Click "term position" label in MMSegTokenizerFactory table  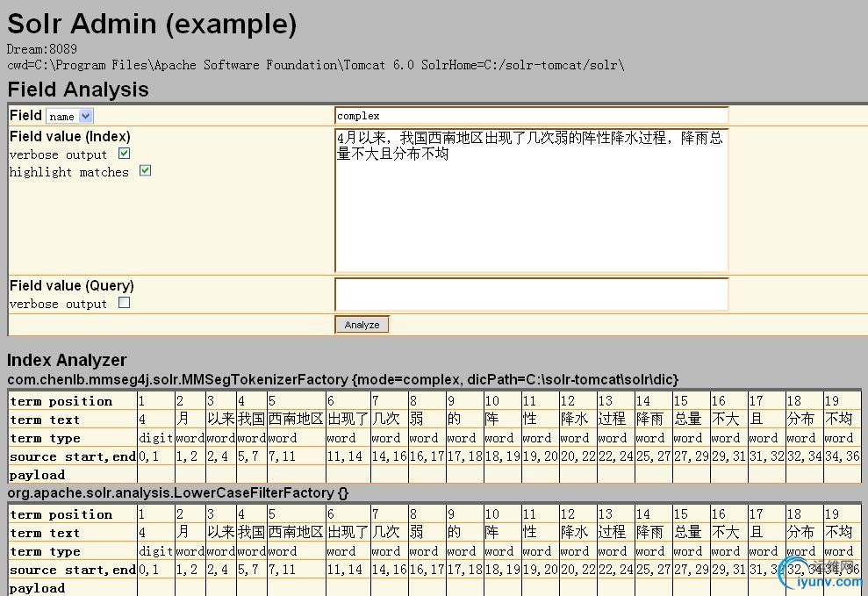tap(61, 401)
